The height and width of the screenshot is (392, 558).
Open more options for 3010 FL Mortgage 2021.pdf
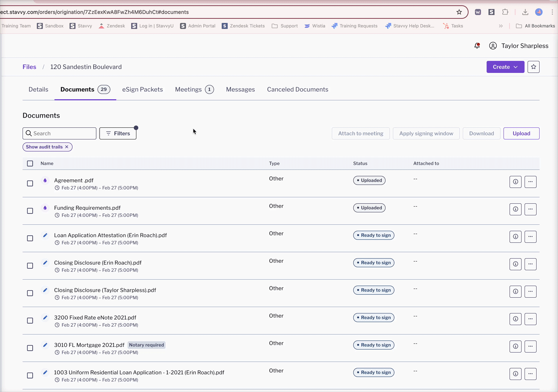[531, 347]
